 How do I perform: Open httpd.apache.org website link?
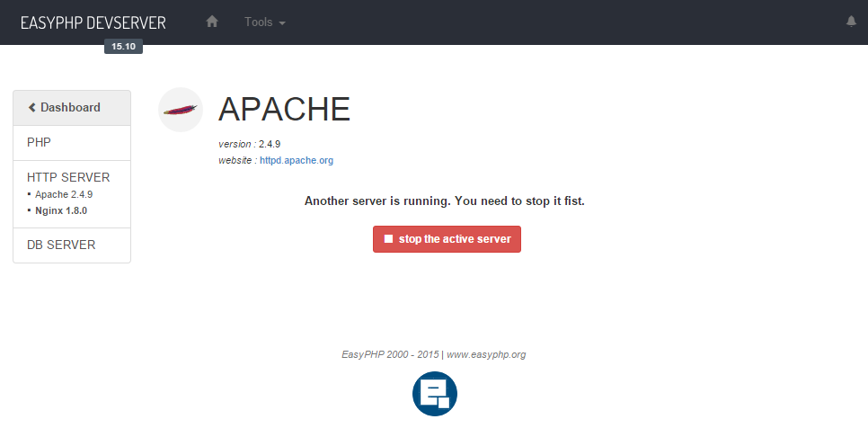297,161
